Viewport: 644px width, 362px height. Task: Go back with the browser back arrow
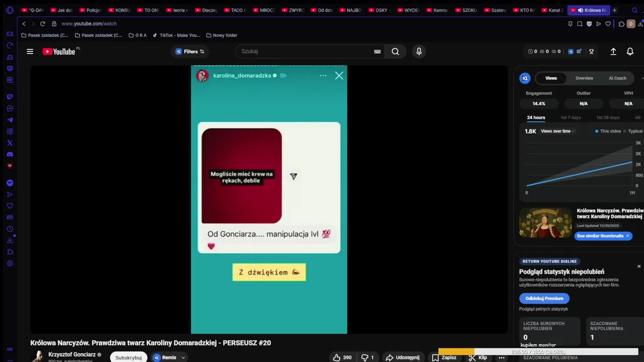[24, 24]
